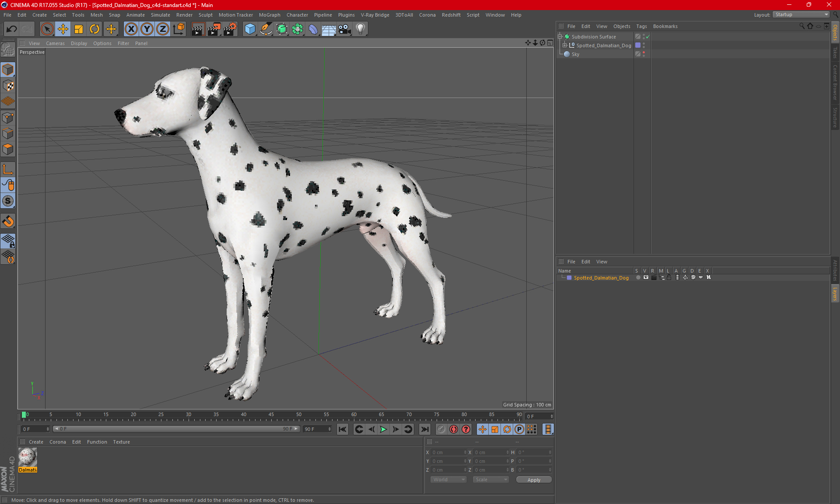
Task: Toggle Subdivision Surface green enable checkmark
Action: 648,37
